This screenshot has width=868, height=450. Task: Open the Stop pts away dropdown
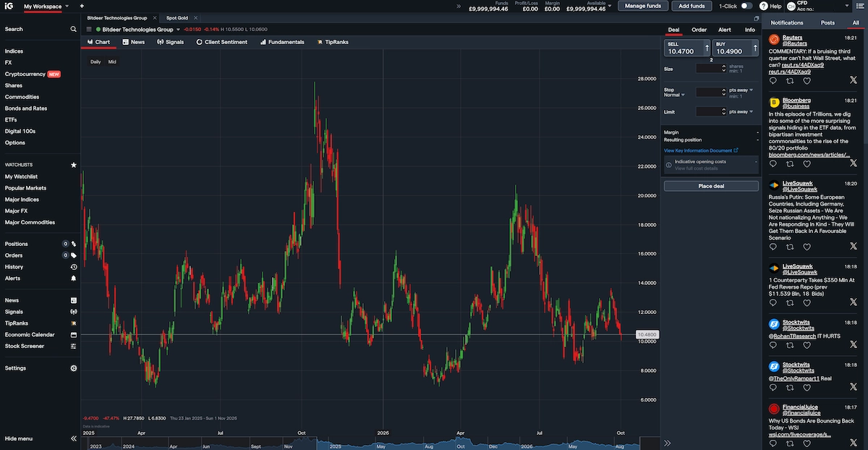pos(741,90)
